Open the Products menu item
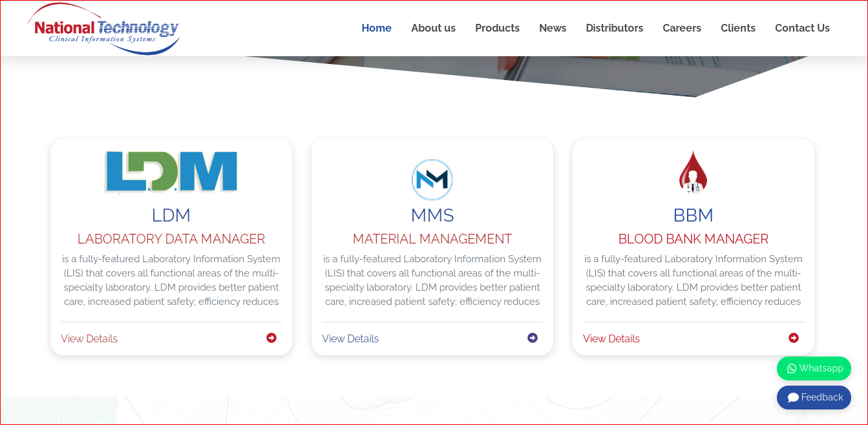 pyautogui.click(x=498, y=28)
